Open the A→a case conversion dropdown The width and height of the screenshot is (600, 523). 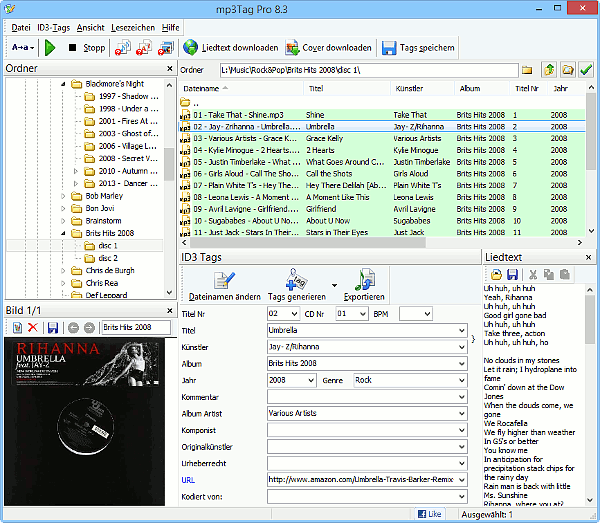point(23,48)
